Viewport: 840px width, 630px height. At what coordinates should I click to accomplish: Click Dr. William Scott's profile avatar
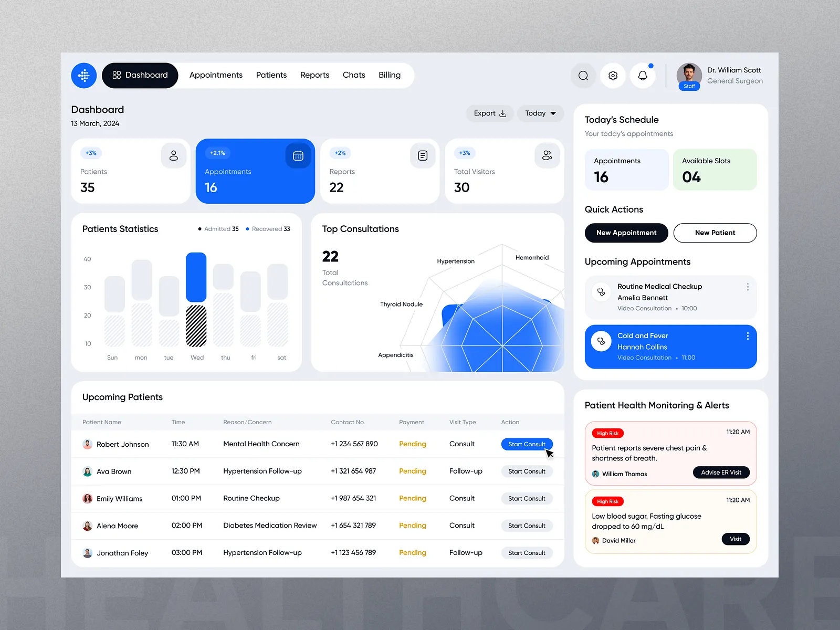[x=689, y=76]
